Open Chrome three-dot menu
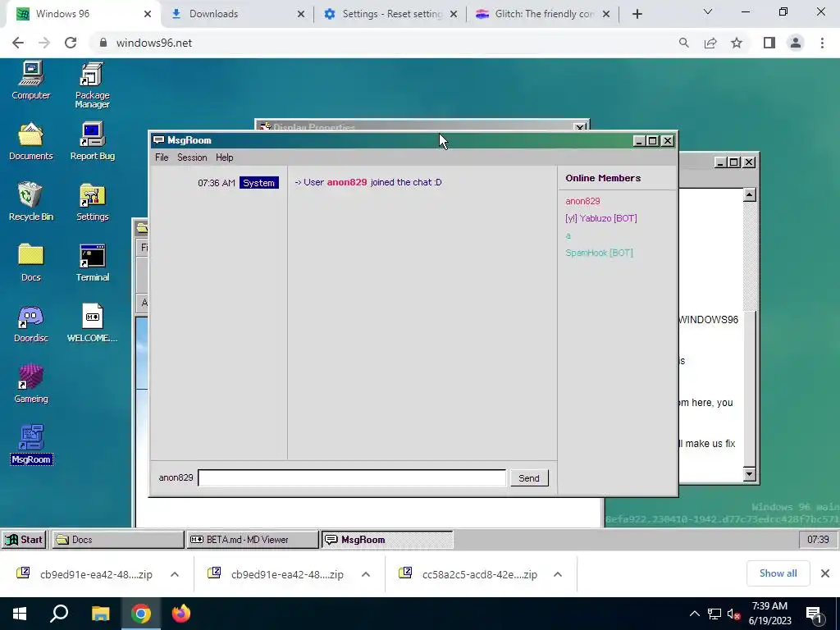The width and height of the screenshot is (840, 630). (x=822, y=43)
